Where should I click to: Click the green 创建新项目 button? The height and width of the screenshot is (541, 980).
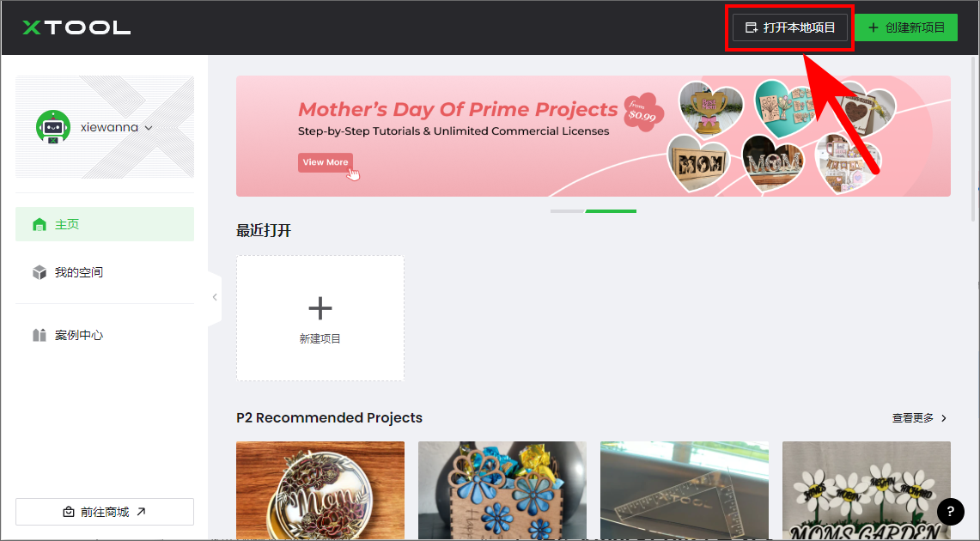point(905,27)
